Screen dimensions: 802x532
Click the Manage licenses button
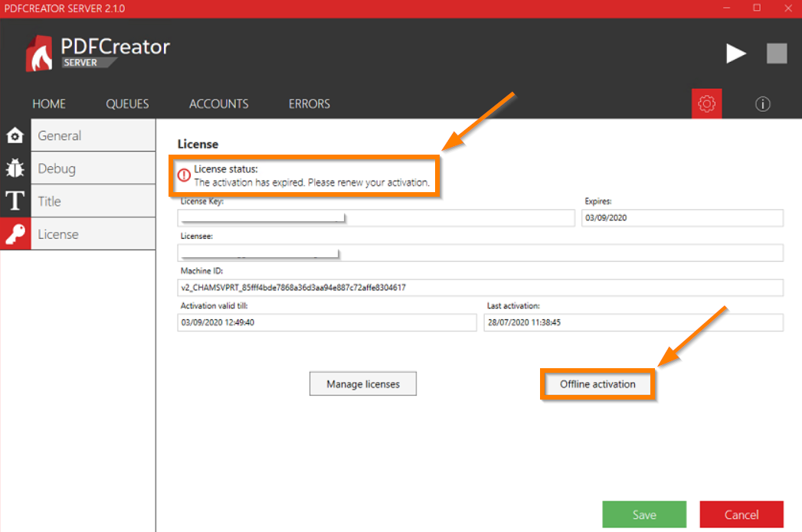(x=362, y=383)
